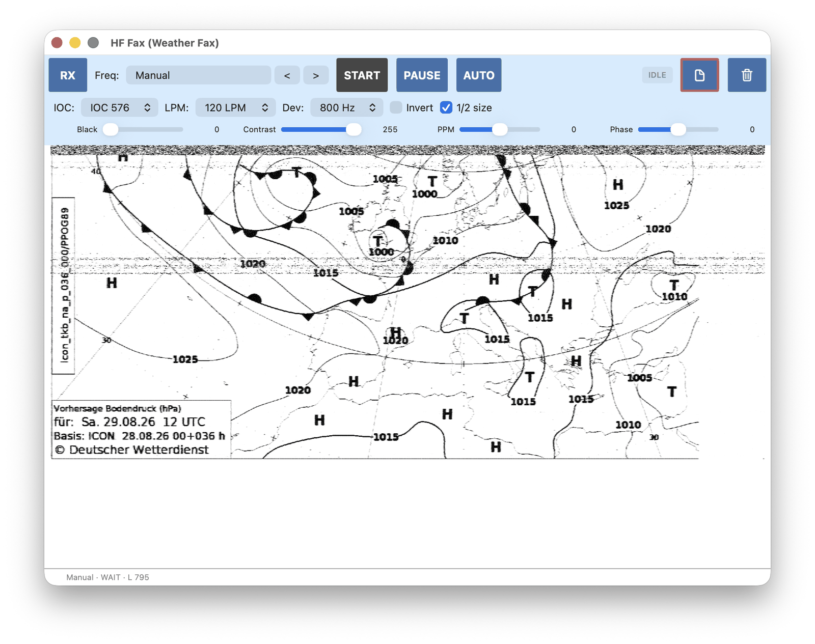Click the 'LPM:' label
Image resolution: width=815 pixels, height=644 pixels.
pos(177,107)
